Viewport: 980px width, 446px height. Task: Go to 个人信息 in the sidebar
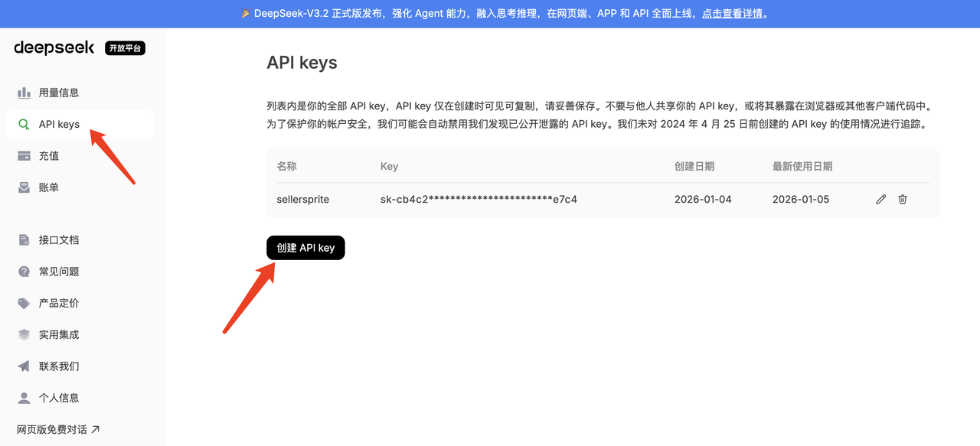click(59, 398)
